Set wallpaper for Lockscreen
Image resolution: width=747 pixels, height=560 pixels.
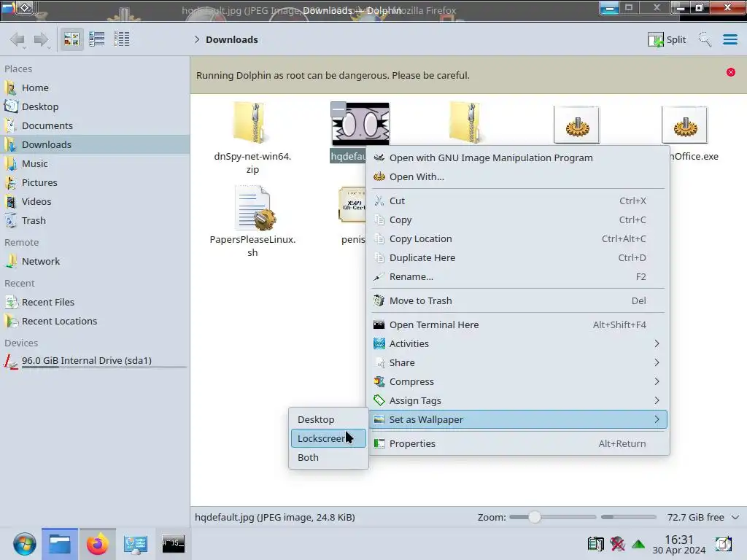click(x=328, y=438)
